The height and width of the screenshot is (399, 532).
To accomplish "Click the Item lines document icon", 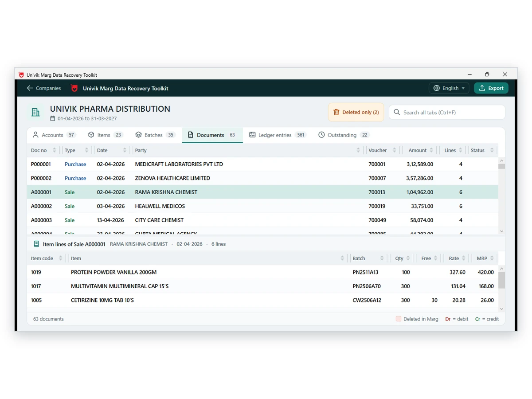I will (x=36, y=244).
